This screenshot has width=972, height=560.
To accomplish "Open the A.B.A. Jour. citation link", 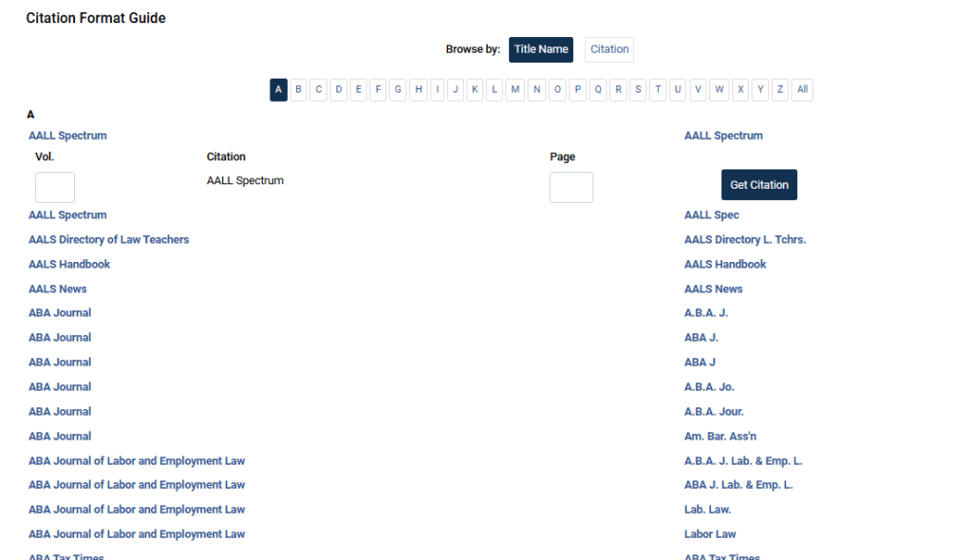I will pyautogui.click(x=714, y=412).
